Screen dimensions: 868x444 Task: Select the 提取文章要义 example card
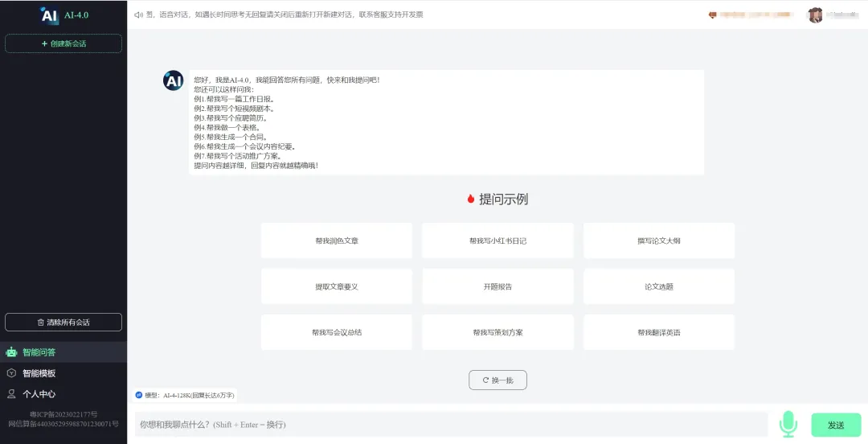click(x=337, y=286)
